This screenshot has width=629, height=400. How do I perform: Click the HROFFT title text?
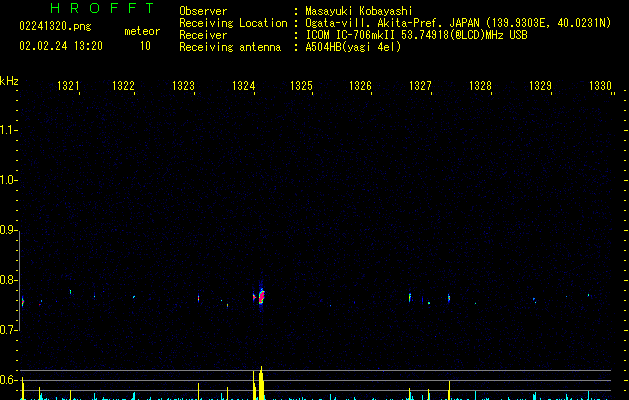pyautogui.click(x=103, y=8)
